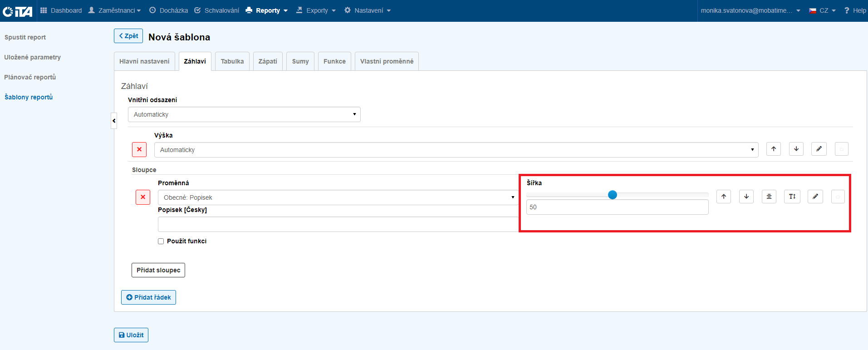Move header row up with arrow
Screen dimensions: 868x350
tap(773, 149)
